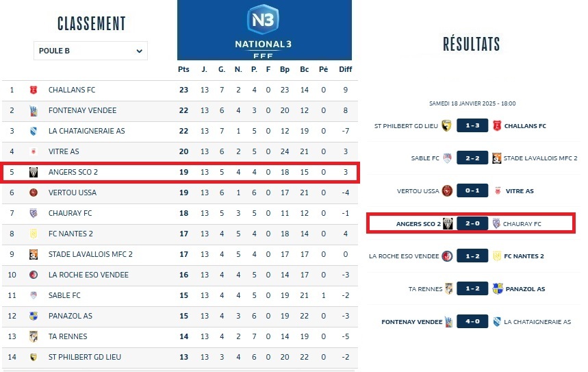Click the Classement section heading
The width and height of the screenshot is (588, 372).
pos(91,23)
